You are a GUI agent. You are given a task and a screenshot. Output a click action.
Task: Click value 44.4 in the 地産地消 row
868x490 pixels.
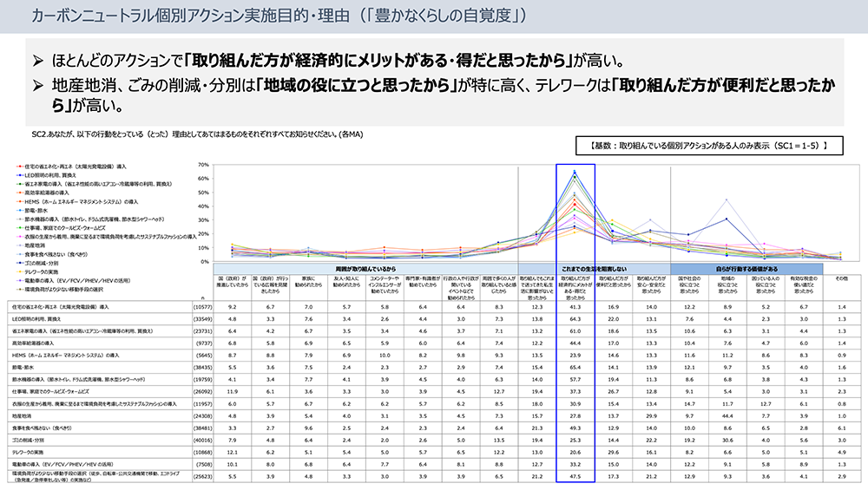pos(727,416)
